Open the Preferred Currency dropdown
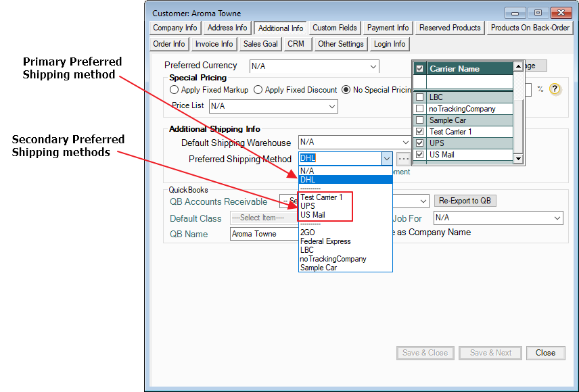Viewport: 579px width, 392px height. coord(373,66)
